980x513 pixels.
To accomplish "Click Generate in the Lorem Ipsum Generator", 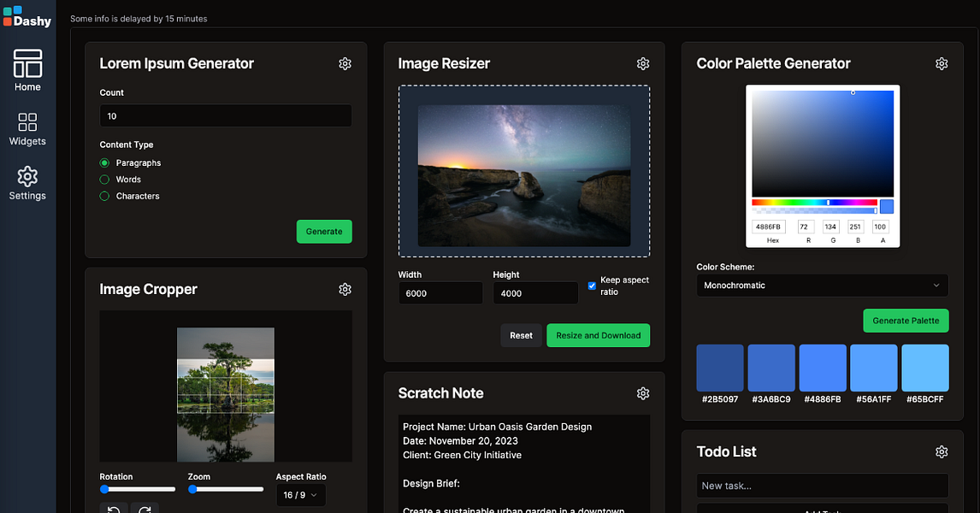I will (x=323, y=231).
